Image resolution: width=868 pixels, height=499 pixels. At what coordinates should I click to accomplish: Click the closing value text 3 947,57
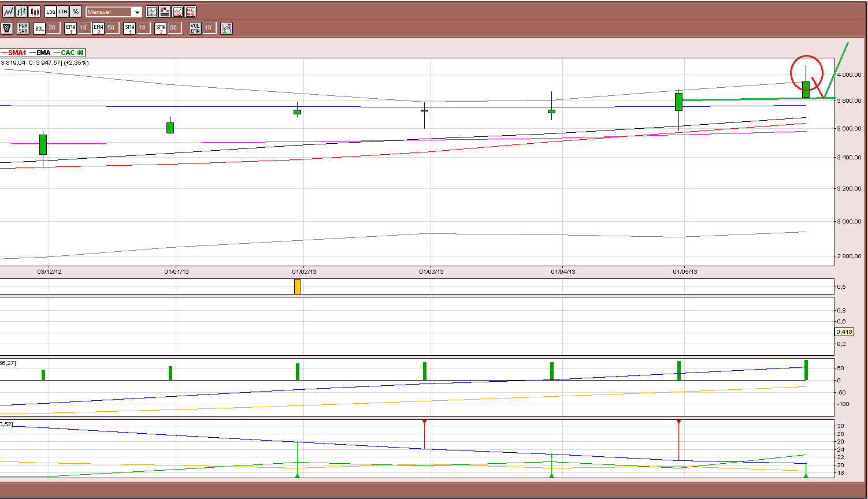(49, 62)
